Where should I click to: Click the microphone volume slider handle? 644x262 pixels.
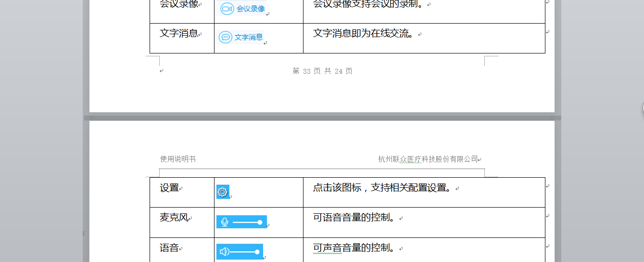260,222
